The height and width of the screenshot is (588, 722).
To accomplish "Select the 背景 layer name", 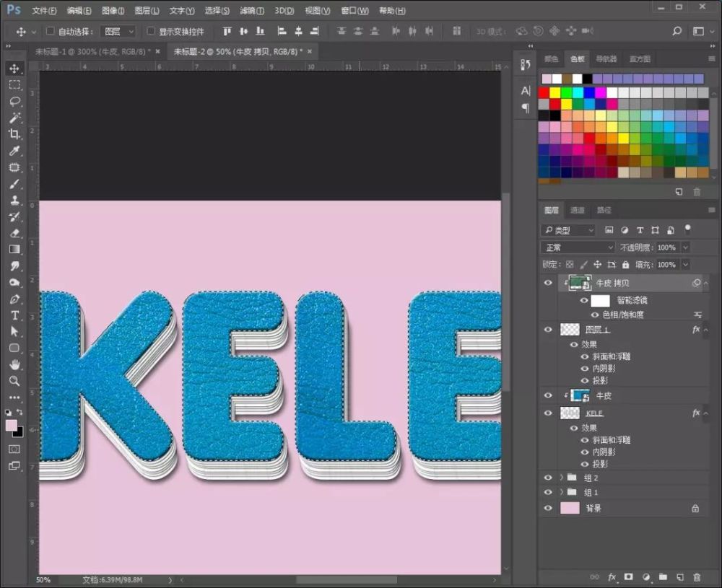I will (593, 509).
